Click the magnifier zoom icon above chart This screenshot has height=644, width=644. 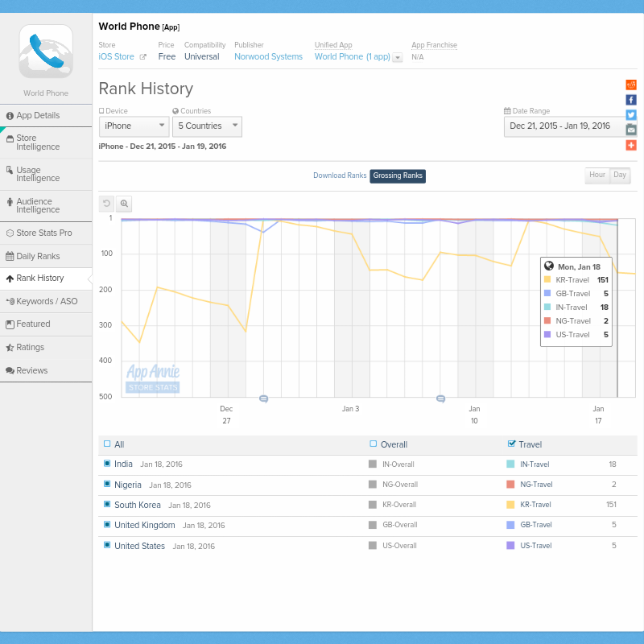(123, 204)
